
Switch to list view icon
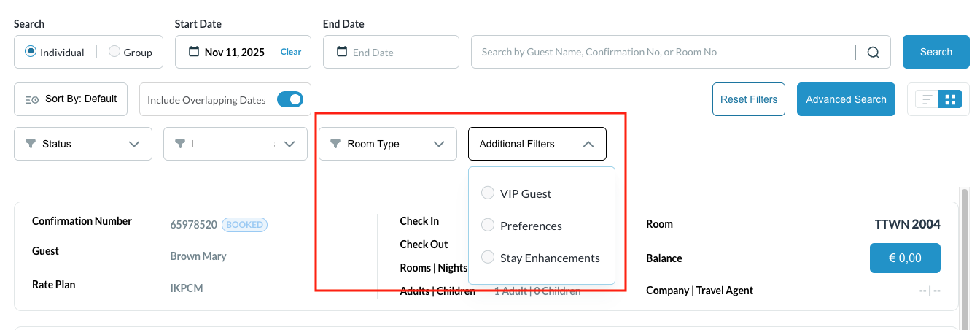927,99
